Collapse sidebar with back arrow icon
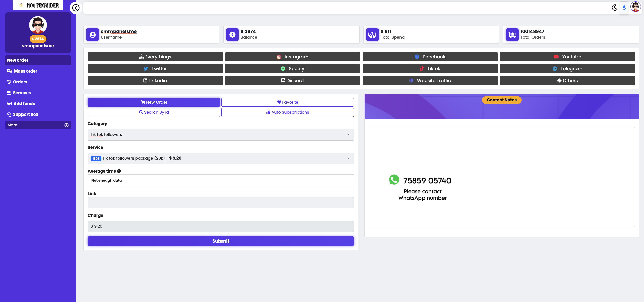The image size is (644, 302). coord(76,8)
